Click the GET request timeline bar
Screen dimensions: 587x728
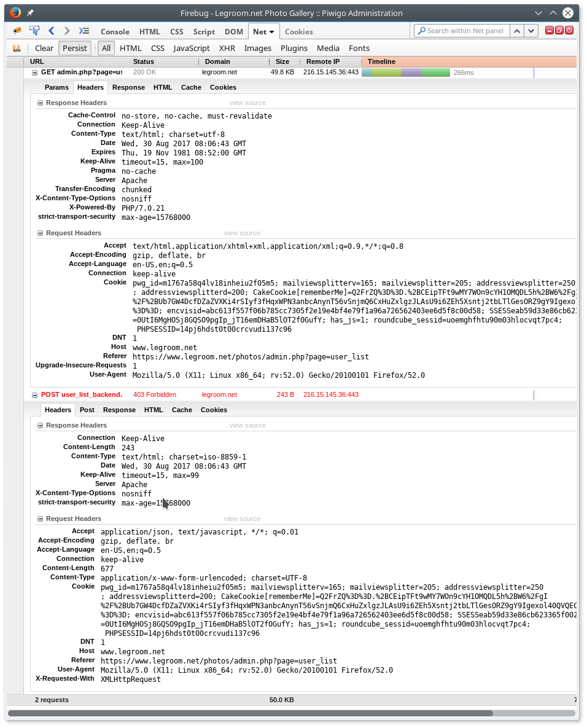pyautogui.click(x=406, y=72)
